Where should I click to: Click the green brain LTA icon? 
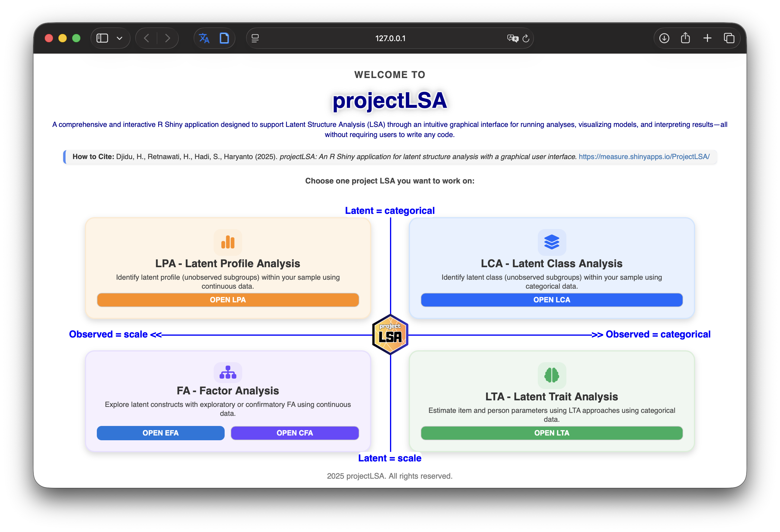click(x=551, y=375)
